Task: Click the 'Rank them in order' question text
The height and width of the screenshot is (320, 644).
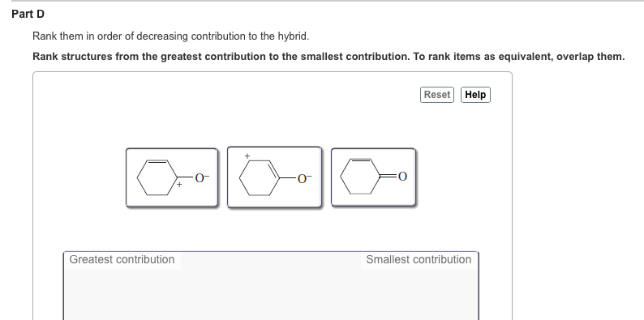Action: pos(171,36)
